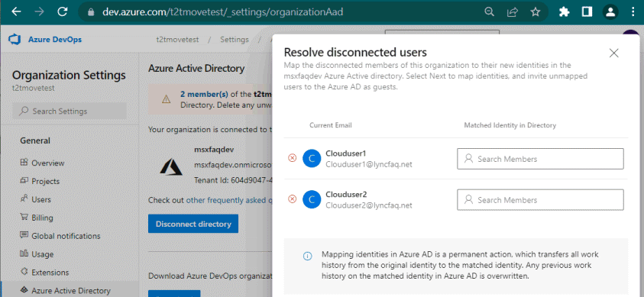
Task: Open Overview in General settings
Action: pos(42,163)
